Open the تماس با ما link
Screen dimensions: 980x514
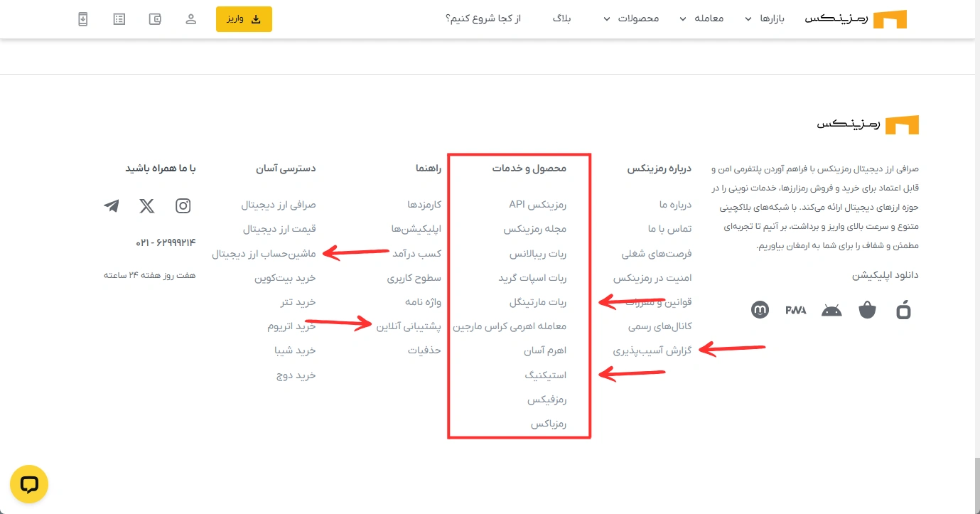669,229
